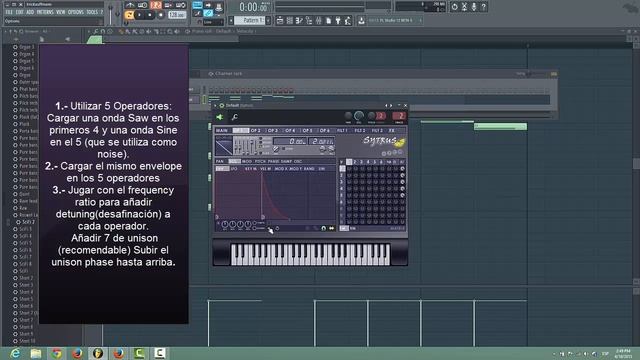Open the FILE menu in FL Studio

(x=9, y=12)
